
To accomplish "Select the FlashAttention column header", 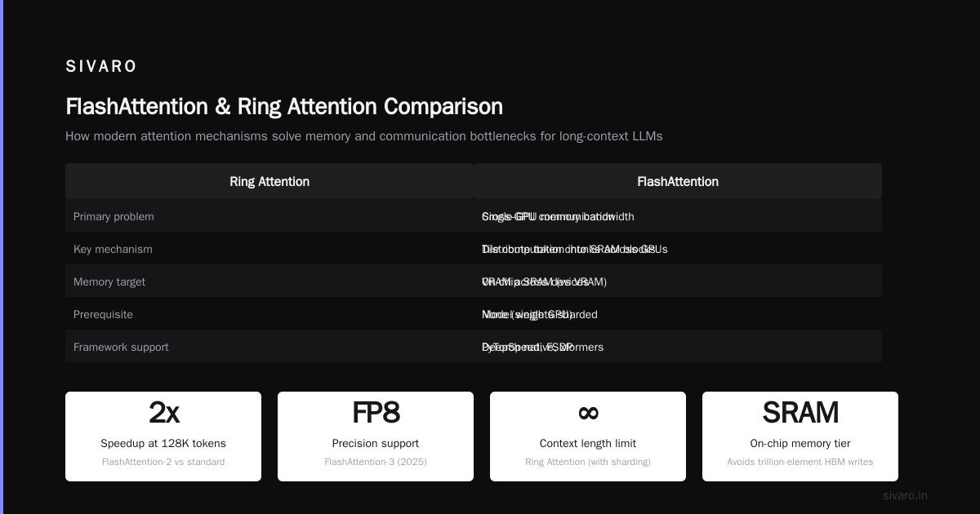I will pos(678,181).
